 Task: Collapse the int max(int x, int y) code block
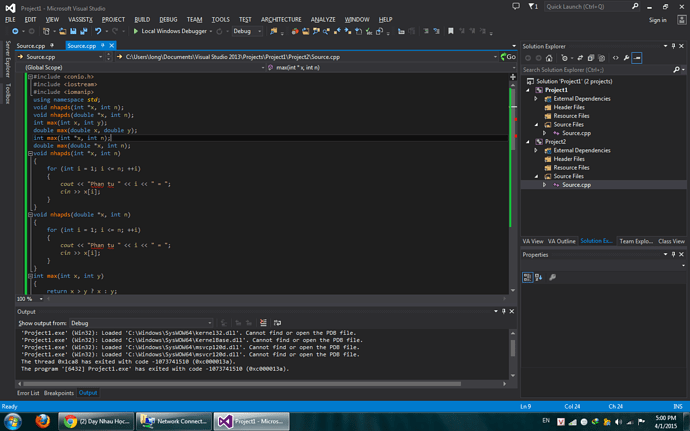pos(30,276)
